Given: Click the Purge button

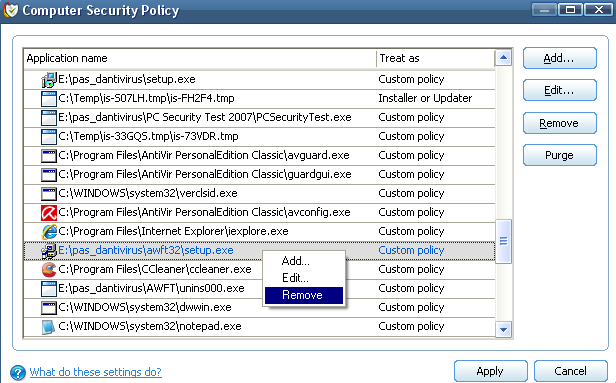Looking at the screenshot, I should click(x=559, y=155).
